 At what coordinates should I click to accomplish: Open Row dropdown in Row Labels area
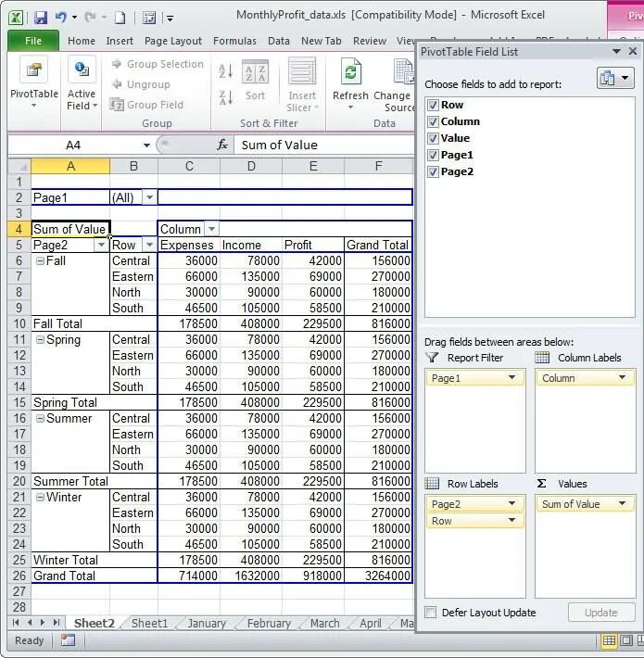pos(511,520)
